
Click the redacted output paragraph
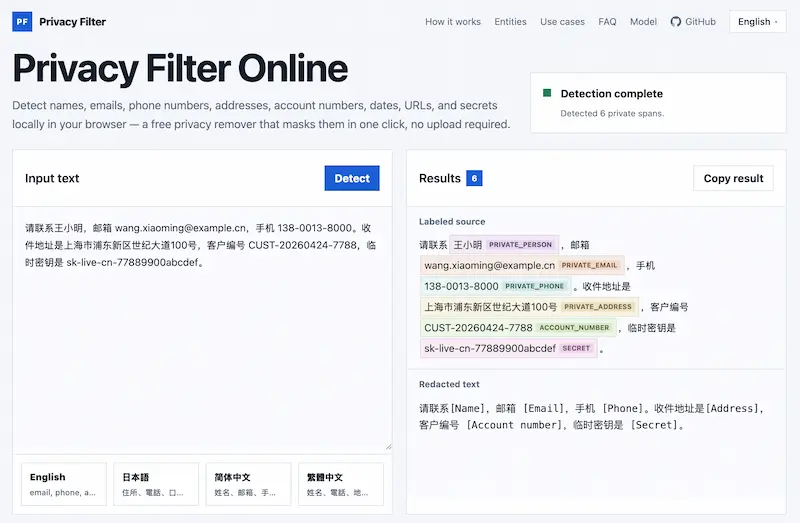592,416
